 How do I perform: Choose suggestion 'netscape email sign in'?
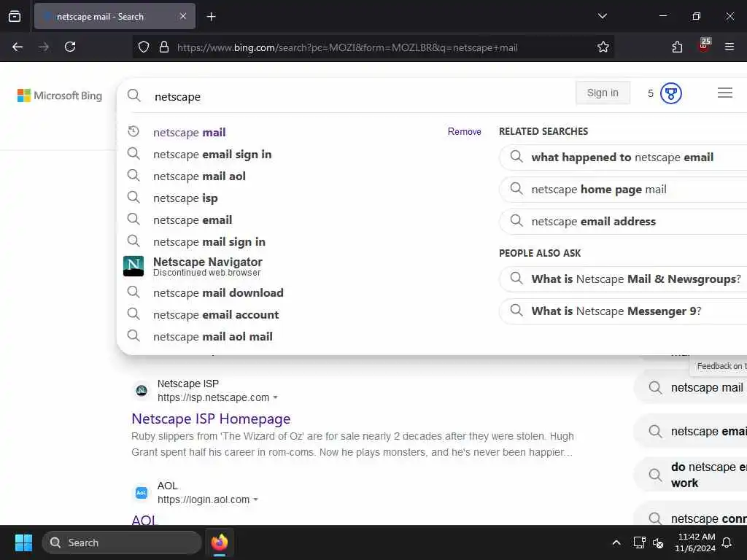point(212,155)
